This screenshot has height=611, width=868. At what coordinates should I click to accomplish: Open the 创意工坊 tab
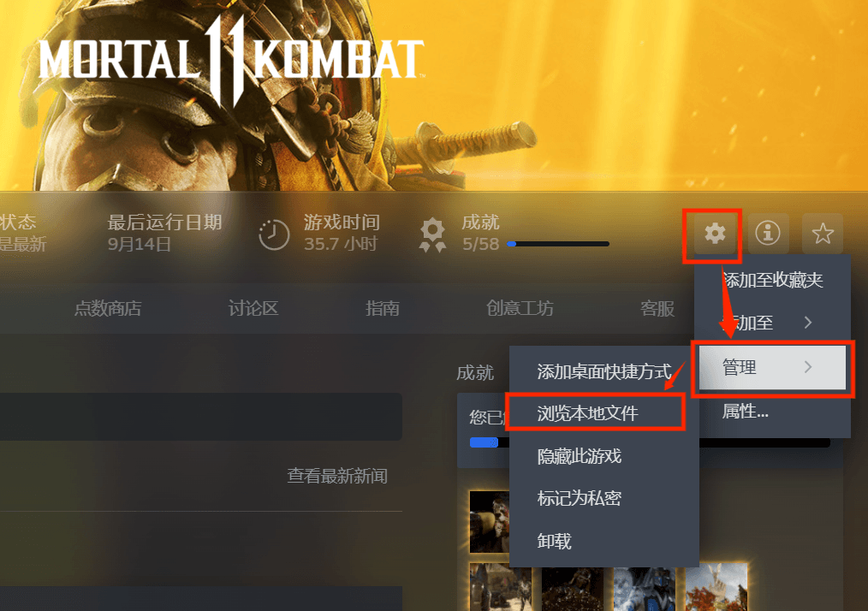click(x=520, y=308)
